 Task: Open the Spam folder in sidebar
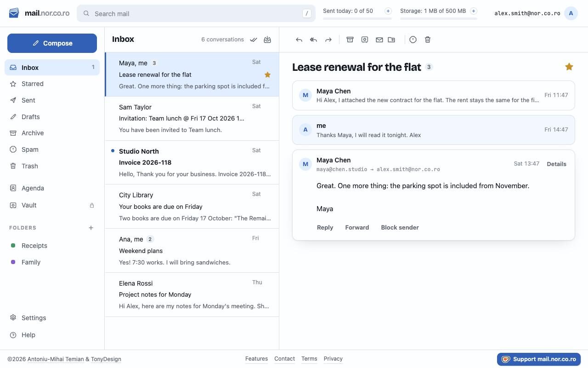click(52, 149)
